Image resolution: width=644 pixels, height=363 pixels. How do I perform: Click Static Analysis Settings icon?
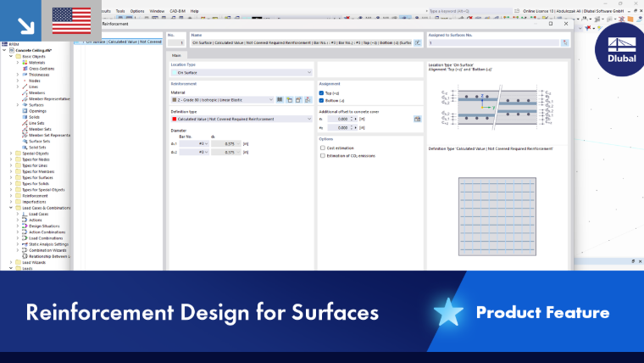[x=25, y=244]
